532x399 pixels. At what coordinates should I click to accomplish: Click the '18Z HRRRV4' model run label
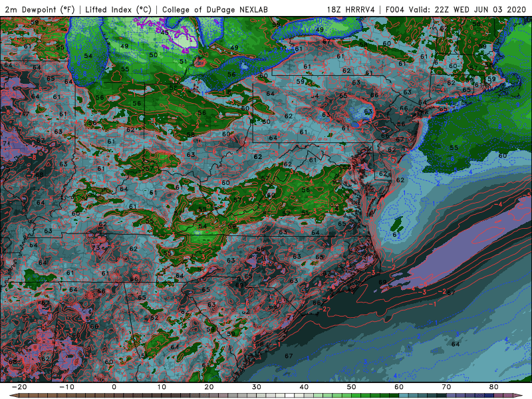(351, 9)
